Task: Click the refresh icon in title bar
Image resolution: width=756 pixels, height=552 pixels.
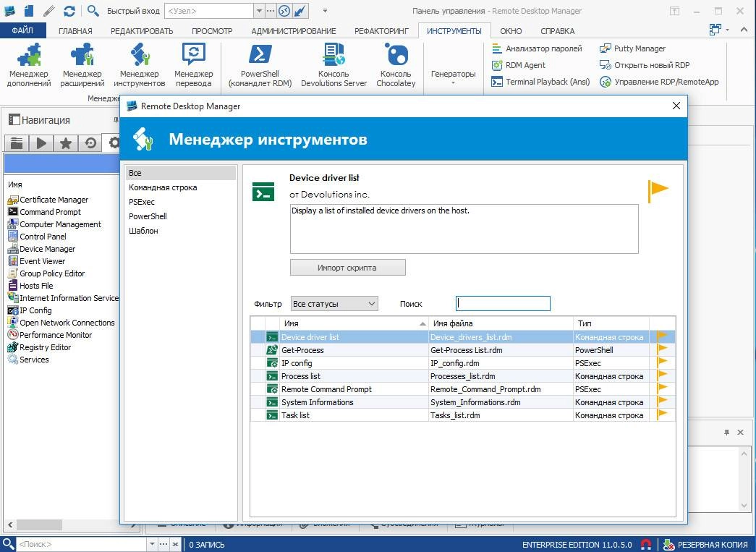Action: pyautogui.click(x=69, y=11)
